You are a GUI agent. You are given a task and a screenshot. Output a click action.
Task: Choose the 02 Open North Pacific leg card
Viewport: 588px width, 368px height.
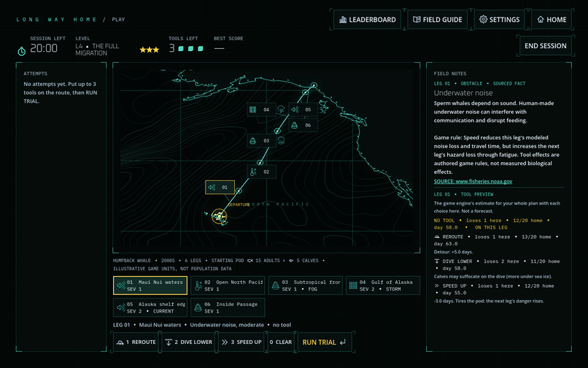point(228,285)
